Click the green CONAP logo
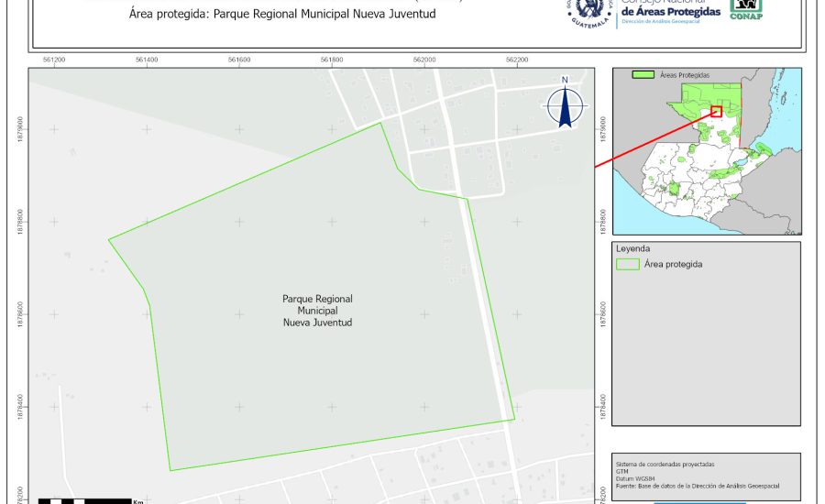This screenshot has width=825, height=504. pos(746,8)
